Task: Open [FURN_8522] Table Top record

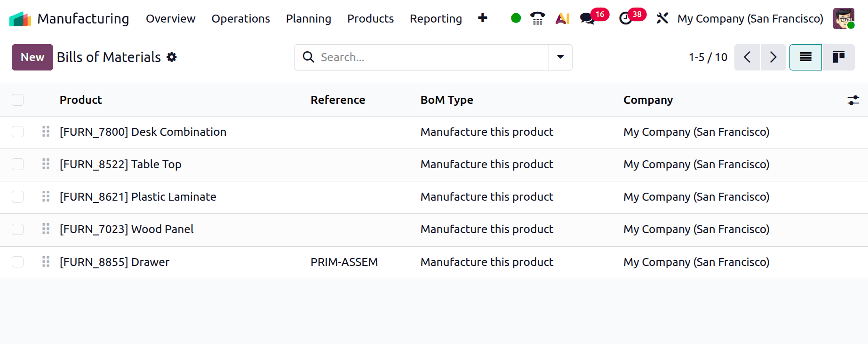Action: click(120, 164)
